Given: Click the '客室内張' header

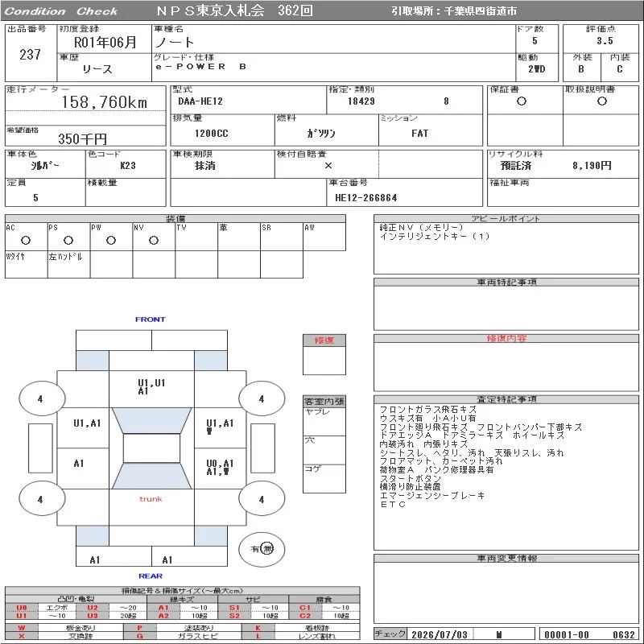Looking at the screenshot, I should [x=324, y=401].
